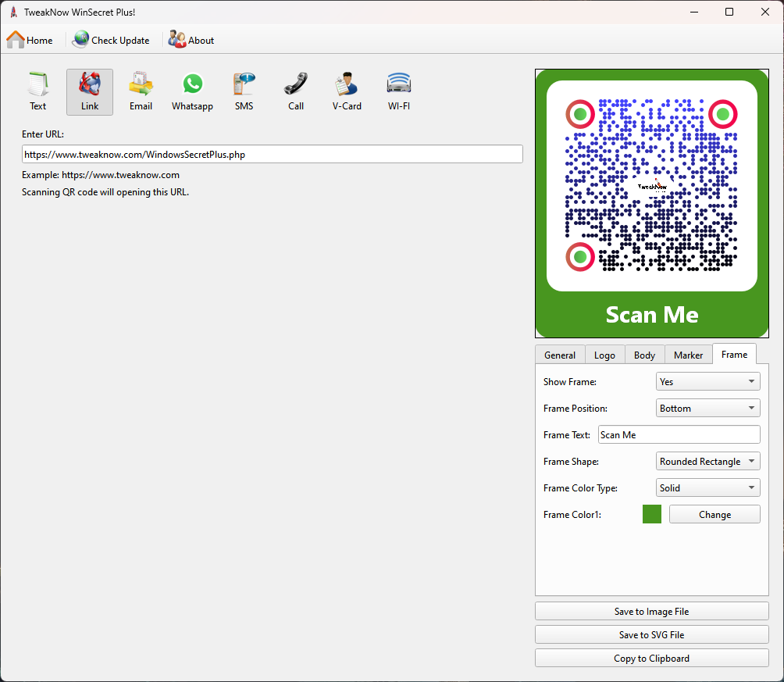This screenshot has width=784, height=682.
Task: Switch to the General tab
Action: 560,355
